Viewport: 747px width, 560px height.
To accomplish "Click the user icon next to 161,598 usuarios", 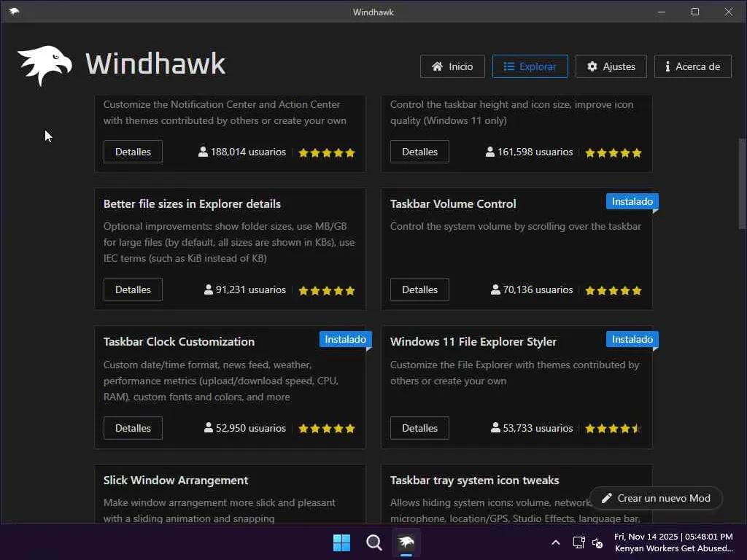I will click(x=490, y=152).
